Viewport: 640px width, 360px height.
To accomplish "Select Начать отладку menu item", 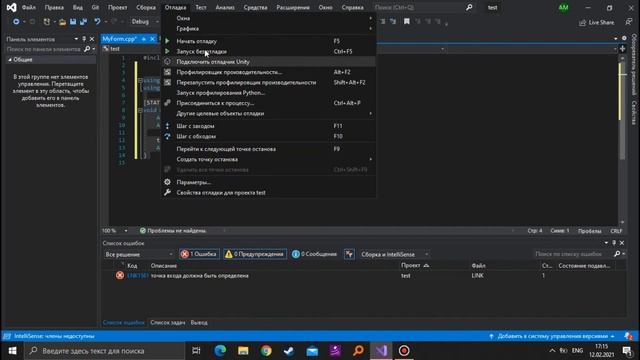I will (x=269, y=41).
